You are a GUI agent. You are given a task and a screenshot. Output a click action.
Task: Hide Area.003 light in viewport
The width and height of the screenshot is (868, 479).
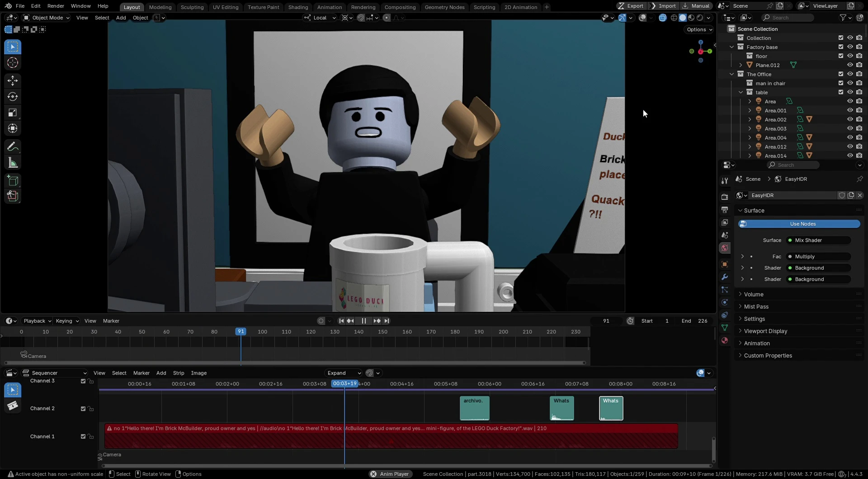coord(850,128)
